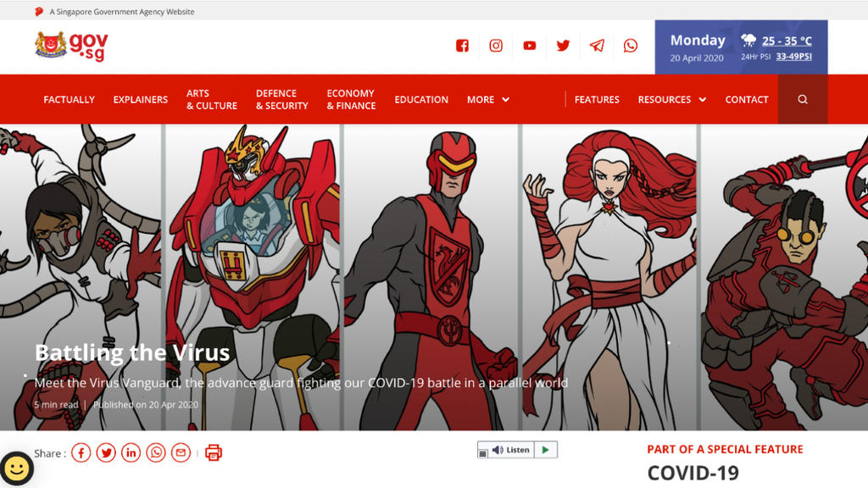Share article via LinkedIn icon
Image resolution: width=868 pixels, height=488 pixels.
click(x=131, y=453)
